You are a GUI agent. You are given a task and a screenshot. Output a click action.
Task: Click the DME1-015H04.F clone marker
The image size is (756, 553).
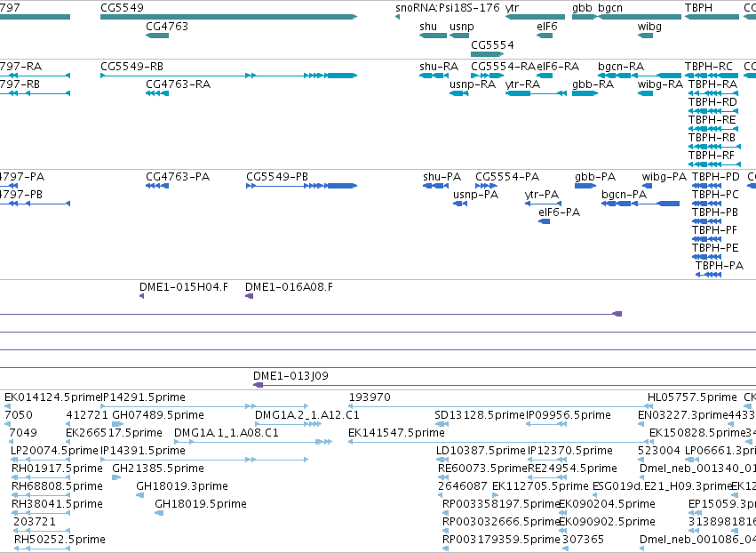pos(141,296)
